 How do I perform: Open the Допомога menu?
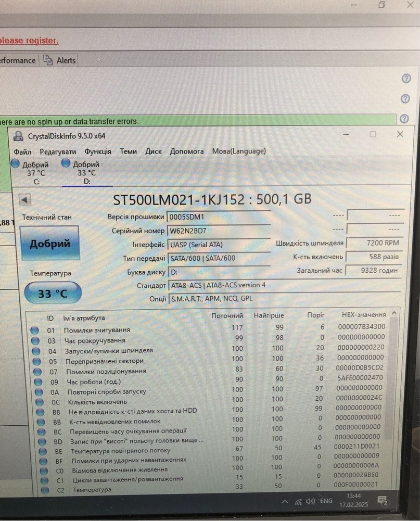pos(187,151)
